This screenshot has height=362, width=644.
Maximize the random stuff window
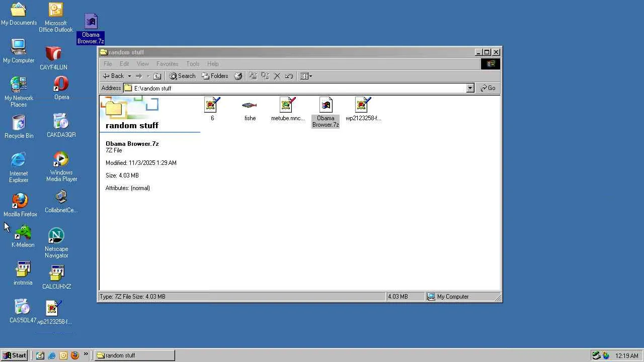click(487, 52)
